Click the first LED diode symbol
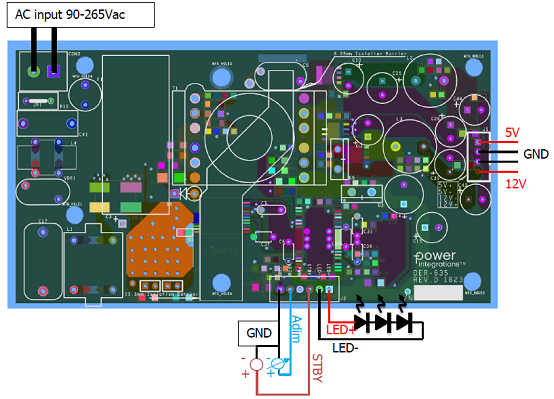The width and height of the screenshot is (554, 399). pos(361,322)
